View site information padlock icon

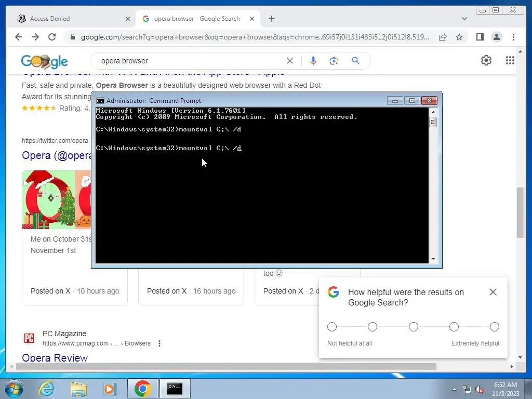click(x=73, y=37)
